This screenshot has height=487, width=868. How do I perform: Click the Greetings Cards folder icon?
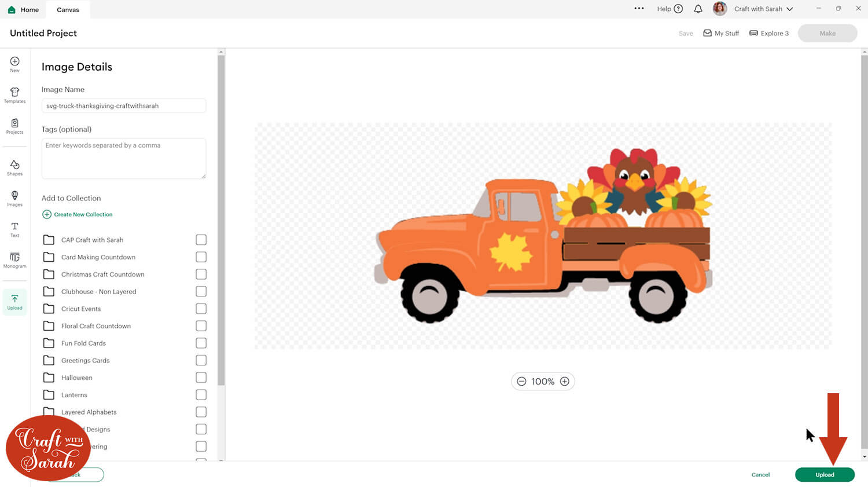(49, 360)
